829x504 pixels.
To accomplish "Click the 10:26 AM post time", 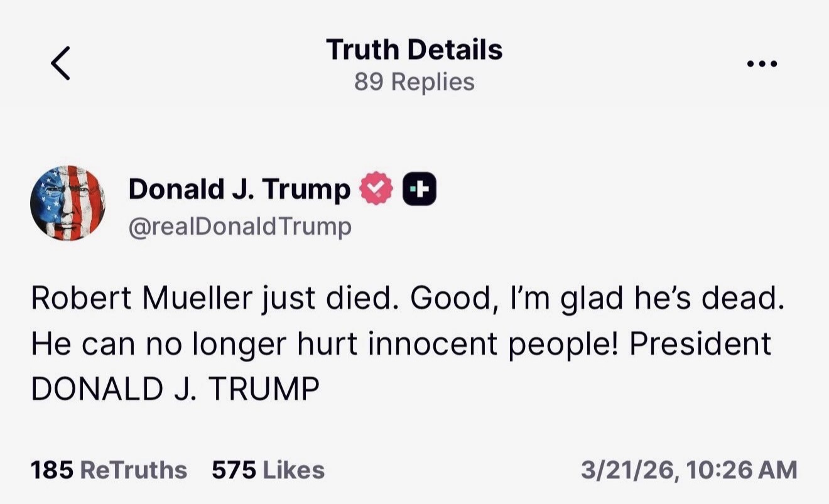I will coord(742,469).
